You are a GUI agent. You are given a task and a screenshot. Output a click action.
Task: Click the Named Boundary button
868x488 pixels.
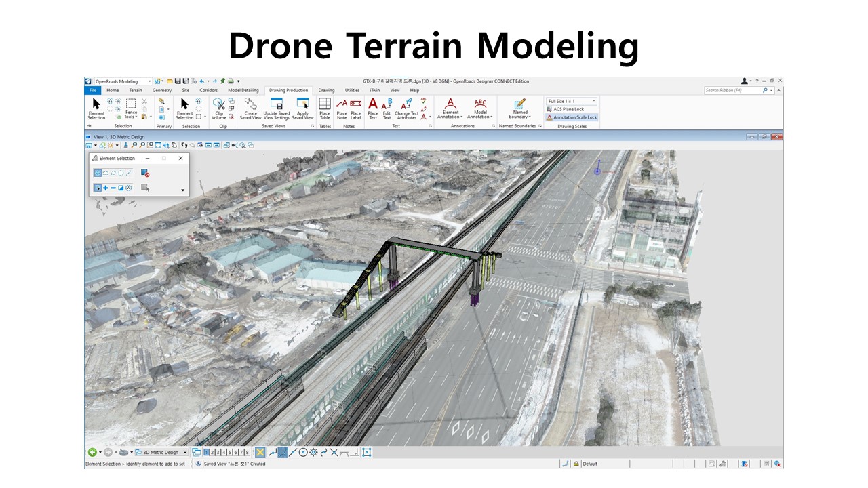pos(520,108)
